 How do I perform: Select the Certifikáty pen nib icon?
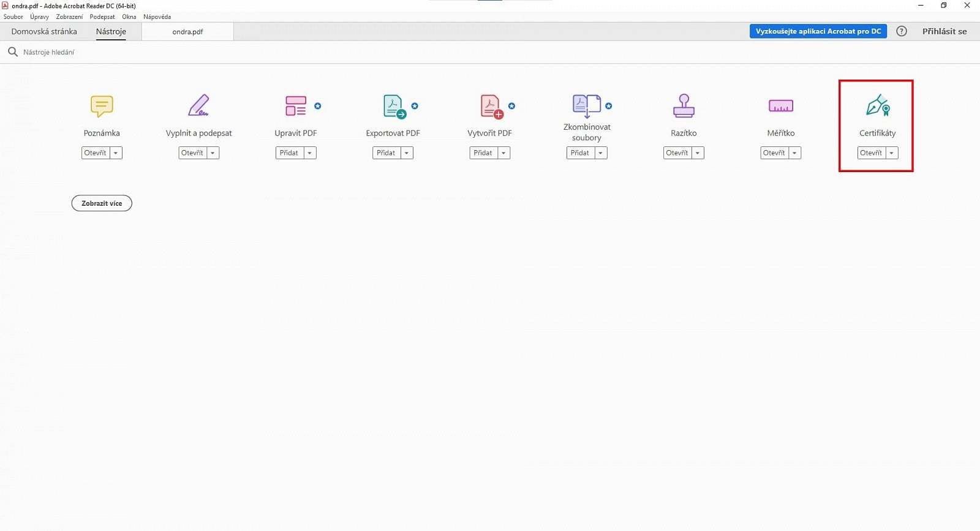coord(878,106)
